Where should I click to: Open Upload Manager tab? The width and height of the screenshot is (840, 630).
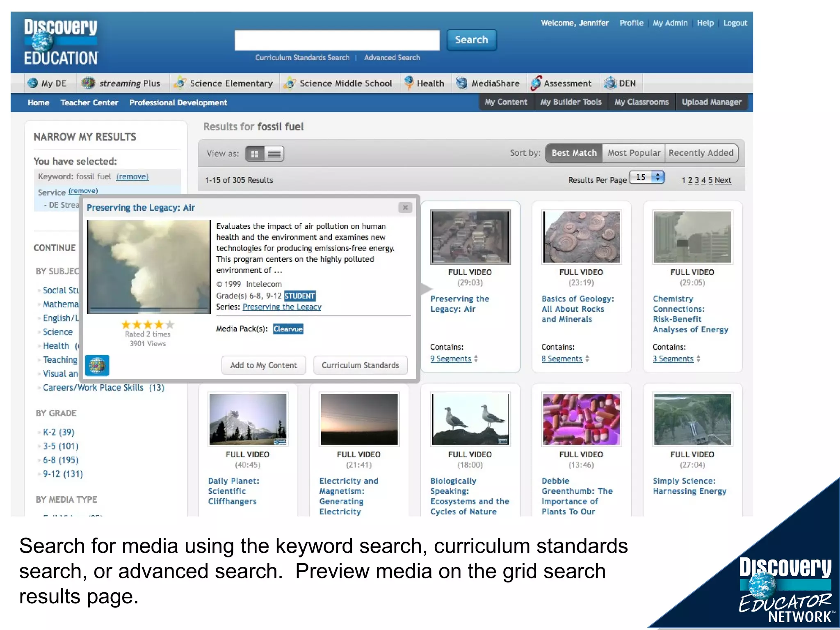coord(712,102)
